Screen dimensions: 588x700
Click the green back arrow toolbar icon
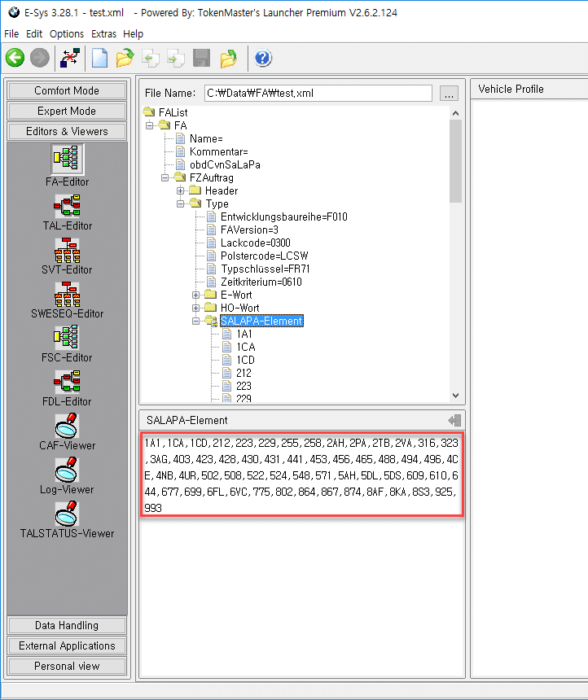pyautogui.click(x=15, y=58)
